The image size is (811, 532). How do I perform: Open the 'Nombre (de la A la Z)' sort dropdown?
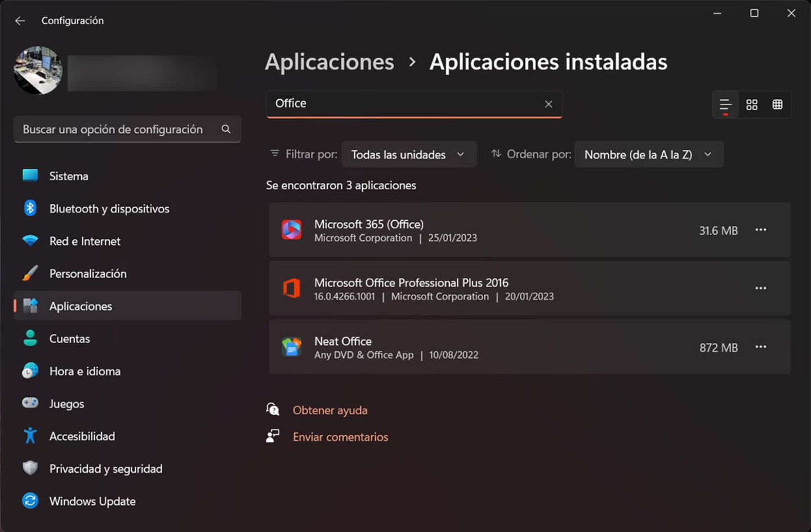(649, 154)
